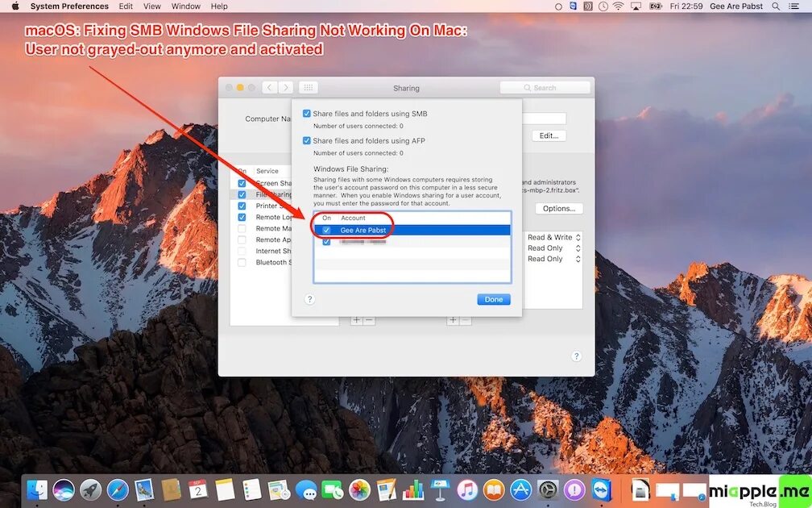Image resolution: width=812 pixels, height=508 pixels.
Task: Open Spotlight search in menu bar
Action: coord(776,6)
